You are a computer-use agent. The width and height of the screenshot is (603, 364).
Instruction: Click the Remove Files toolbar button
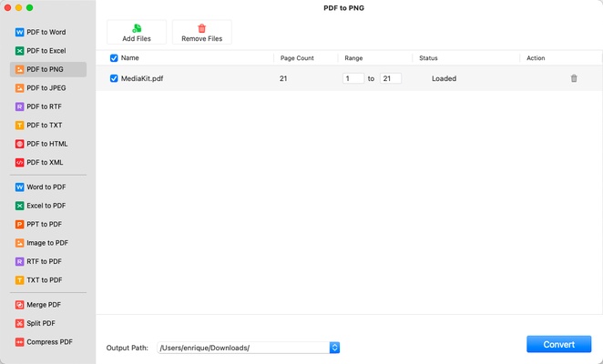(202, 32)
